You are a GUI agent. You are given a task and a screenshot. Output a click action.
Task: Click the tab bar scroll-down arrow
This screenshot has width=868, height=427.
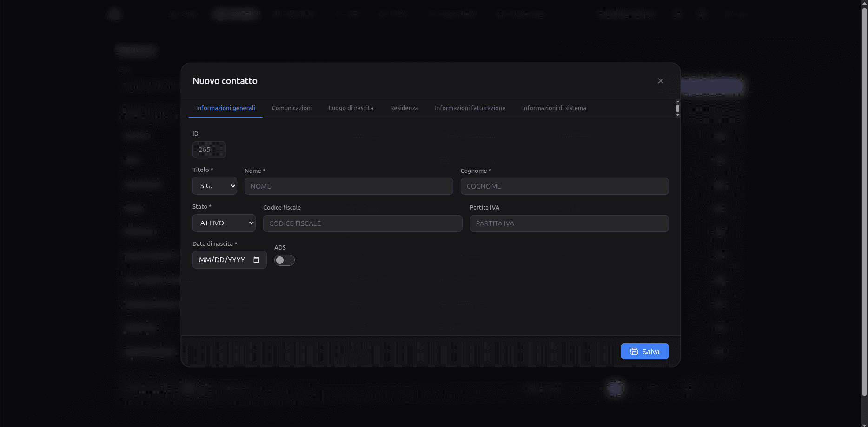[677, 115]
